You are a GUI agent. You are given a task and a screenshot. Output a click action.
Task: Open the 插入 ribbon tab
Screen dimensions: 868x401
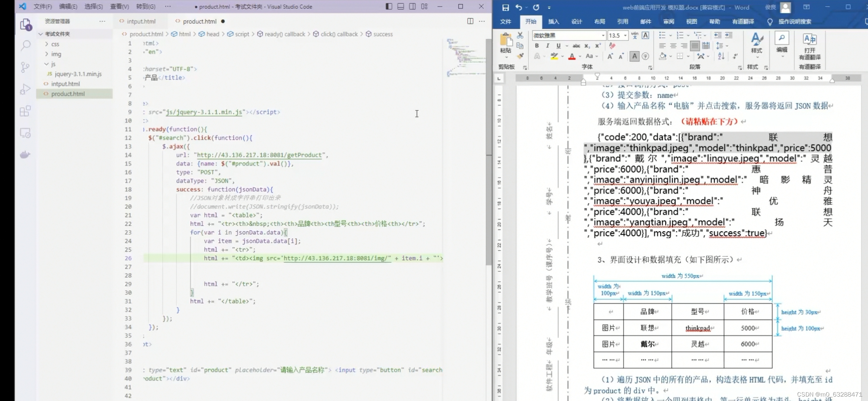pyautogui.click(x=553, y=22)
